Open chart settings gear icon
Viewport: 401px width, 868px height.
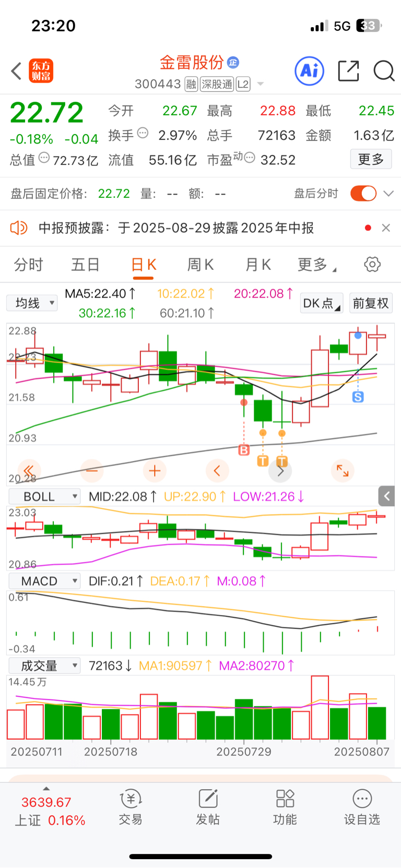[x=372, y=264]
